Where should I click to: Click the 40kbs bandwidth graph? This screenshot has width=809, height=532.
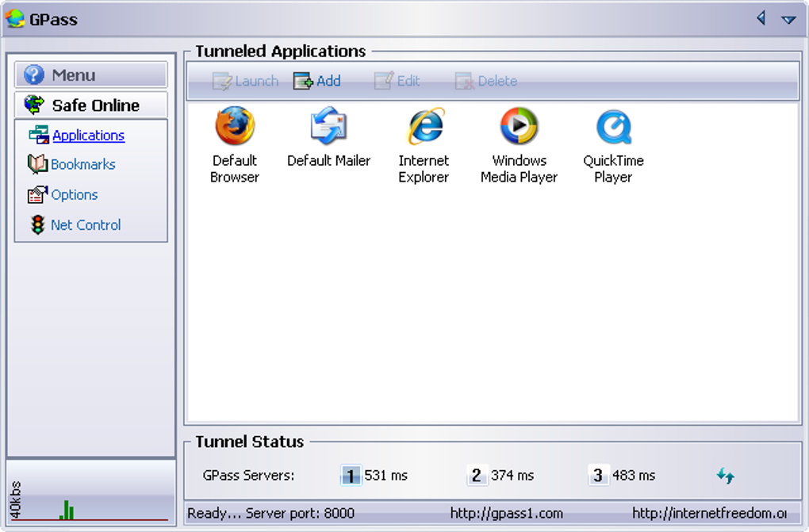[x=90, y=494]
